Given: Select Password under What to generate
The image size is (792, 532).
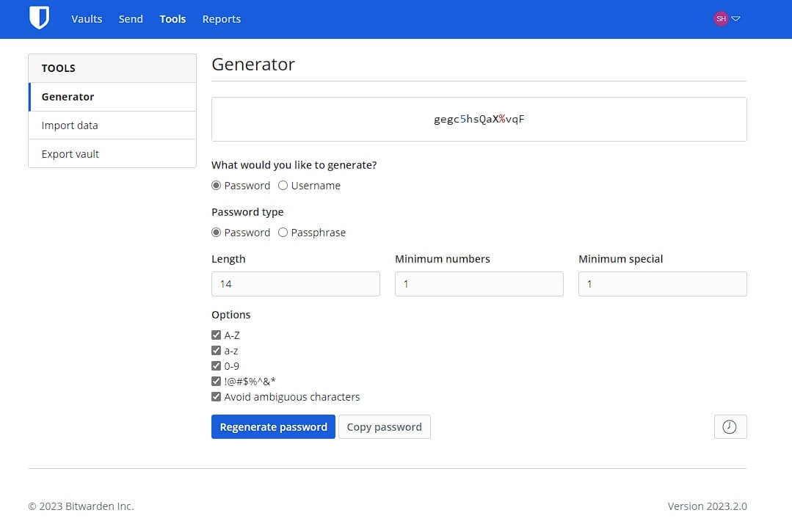Looking at the screenshot, I should [217, 185].
